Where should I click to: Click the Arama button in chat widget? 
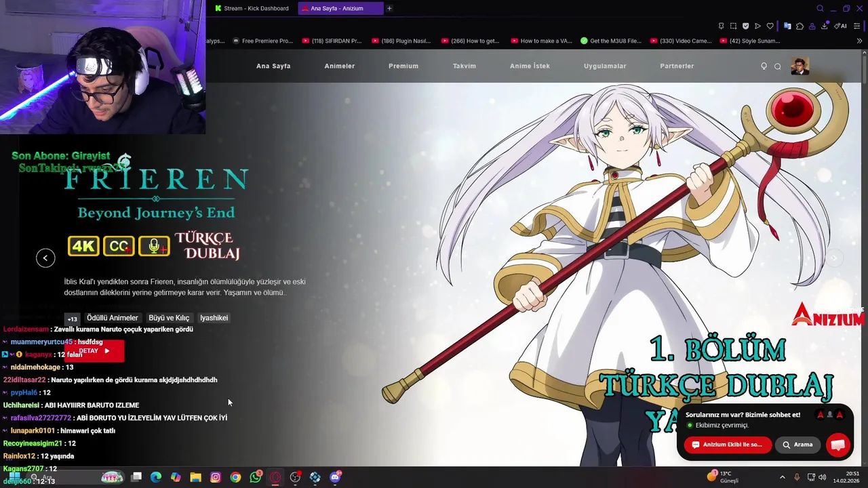797,445
